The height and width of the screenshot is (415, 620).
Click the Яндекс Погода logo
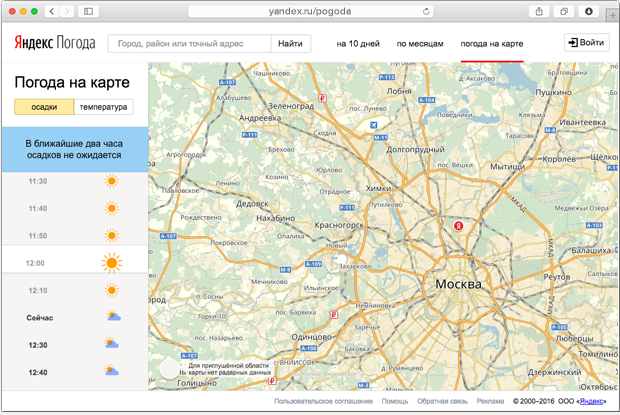click(x=55, y=43)
